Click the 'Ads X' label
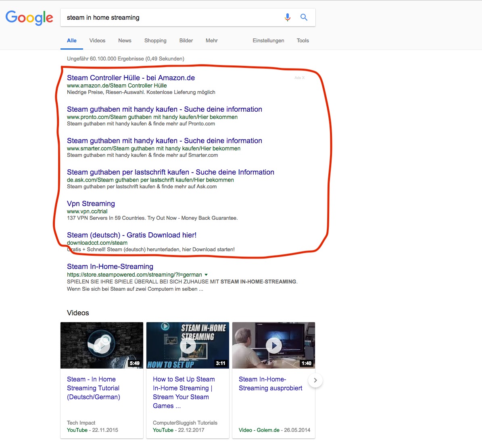The image size is (482, 448). coord(299,78)
